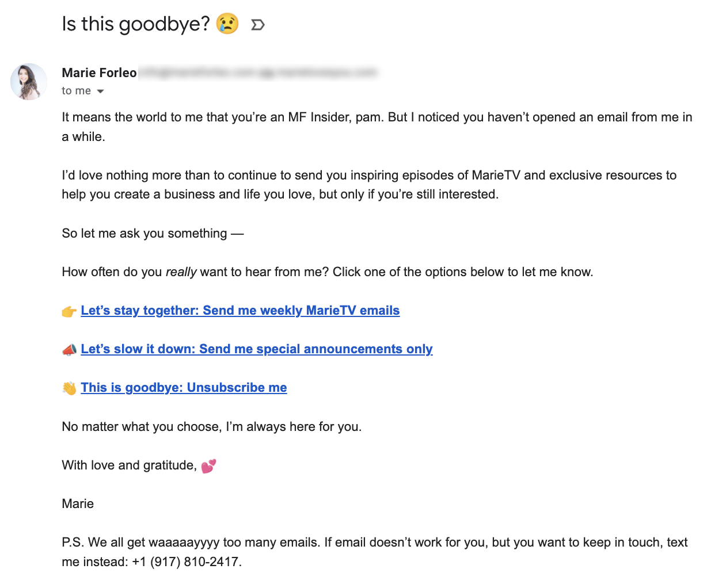Click the megaphone emoji beside the slow-it-down option
Image resolution: width=707 pixels, height=588 pixels.
click(70, 349)
